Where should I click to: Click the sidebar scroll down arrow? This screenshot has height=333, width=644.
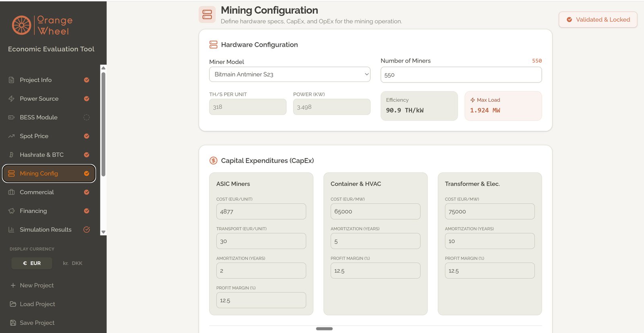click(x=103, y=232)
